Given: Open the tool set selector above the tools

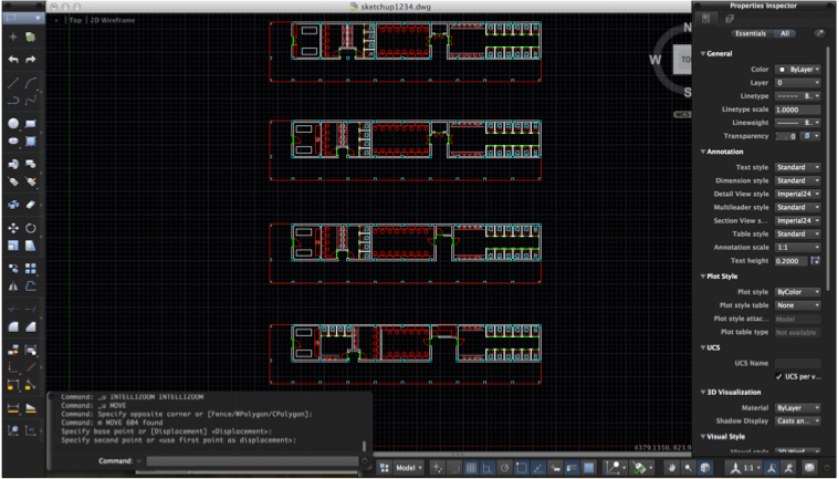Looking at the screenshot, I should (23, 18).
